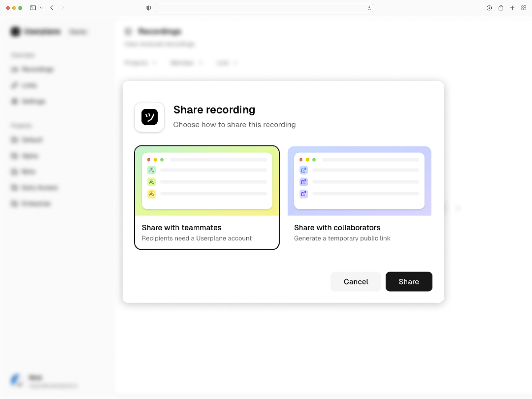Confirm with the black Share button
This screenshot has width=532, height=399.
pyautogui.click(x=409, y=281)
